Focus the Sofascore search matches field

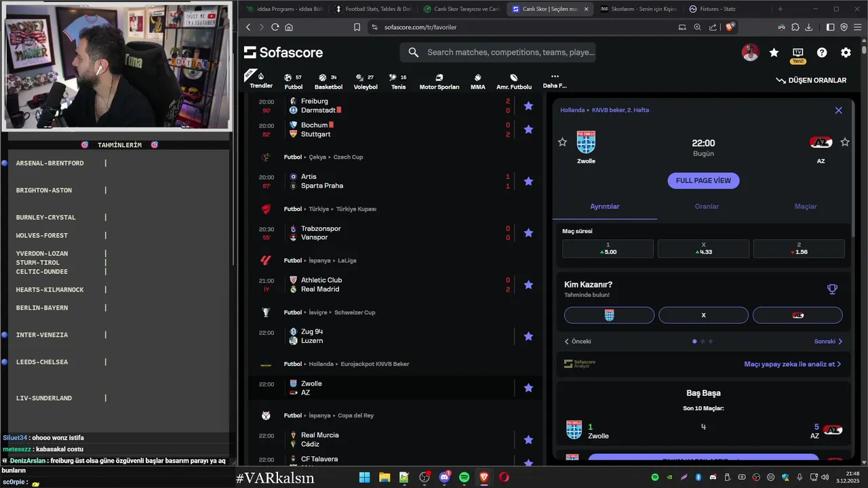(498, 52)
